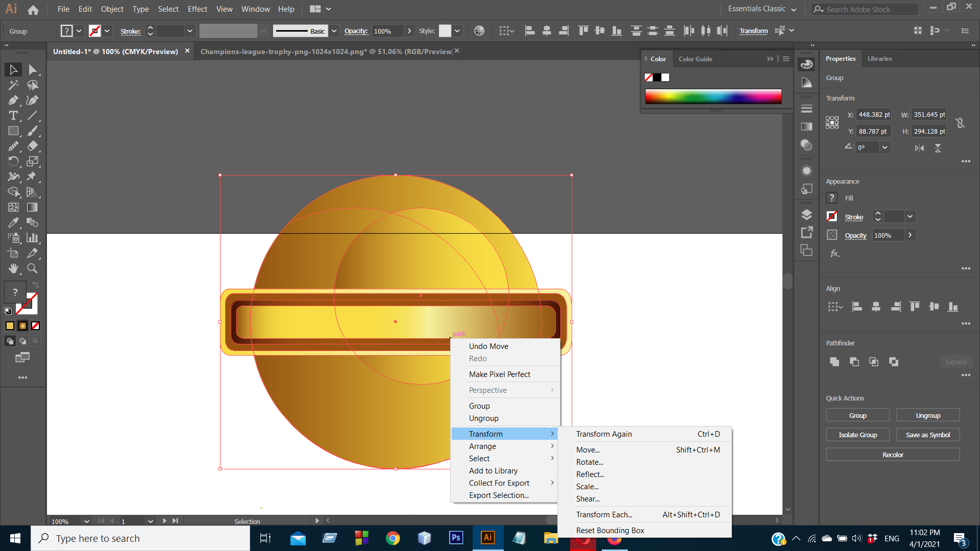Select the Hand tool

pyautogui.click(x=13, y=268)
